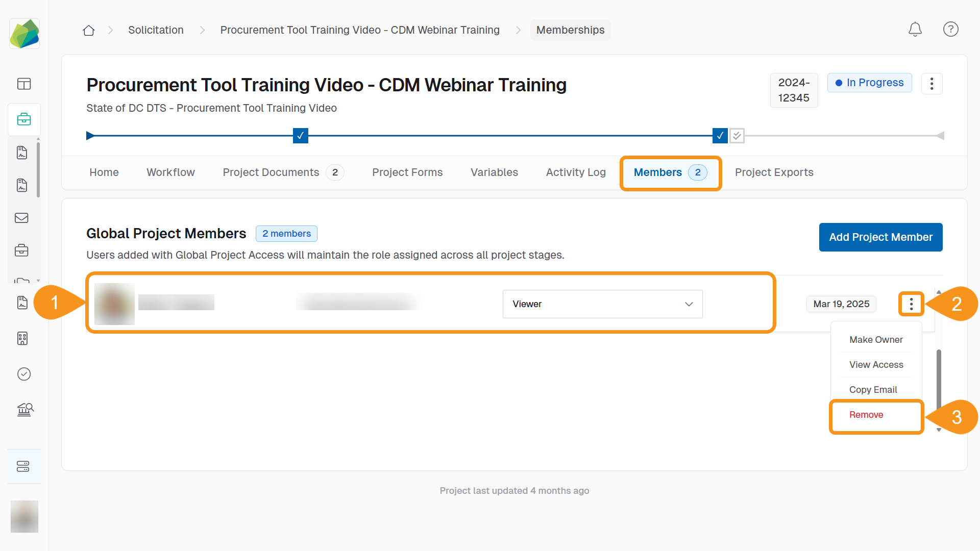Screen dimensions: 980x551
Task: Open the help question mark icon
Action: coord(950,30)
